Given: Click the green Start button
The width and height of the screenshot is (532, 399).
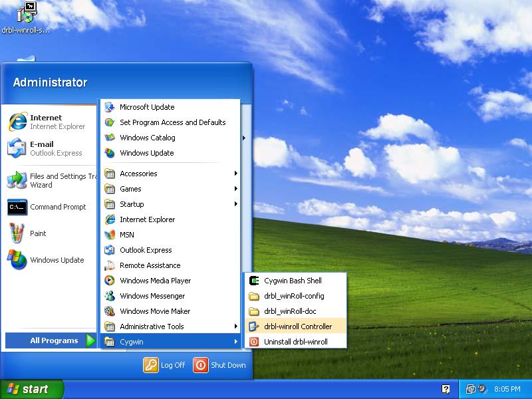Looking at the screenshot, I should [32, 389].
